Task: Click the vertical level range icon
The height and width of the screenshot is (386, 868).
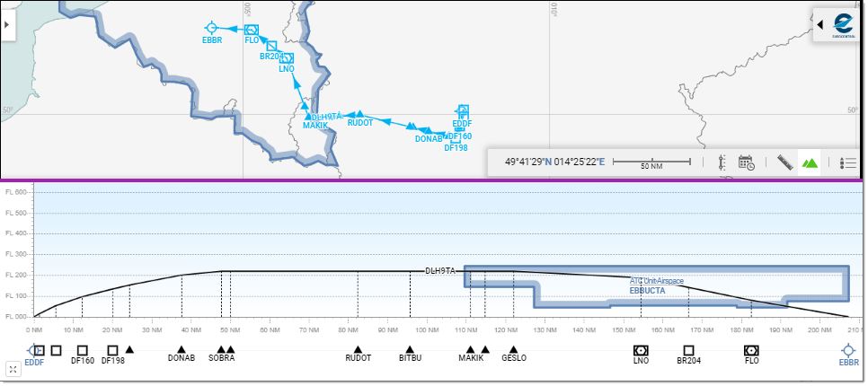Action: pyautogui.click(x=721, y=162)
